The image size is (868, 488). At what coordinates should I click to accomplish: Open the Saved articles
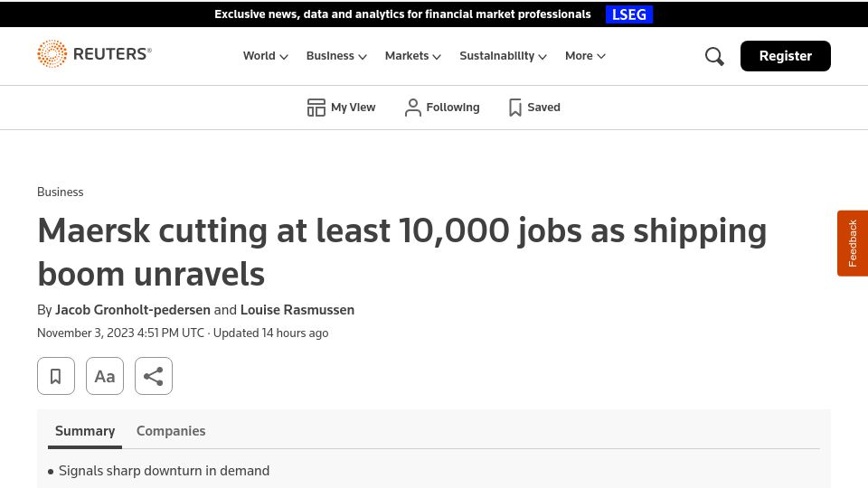point(534,108)
